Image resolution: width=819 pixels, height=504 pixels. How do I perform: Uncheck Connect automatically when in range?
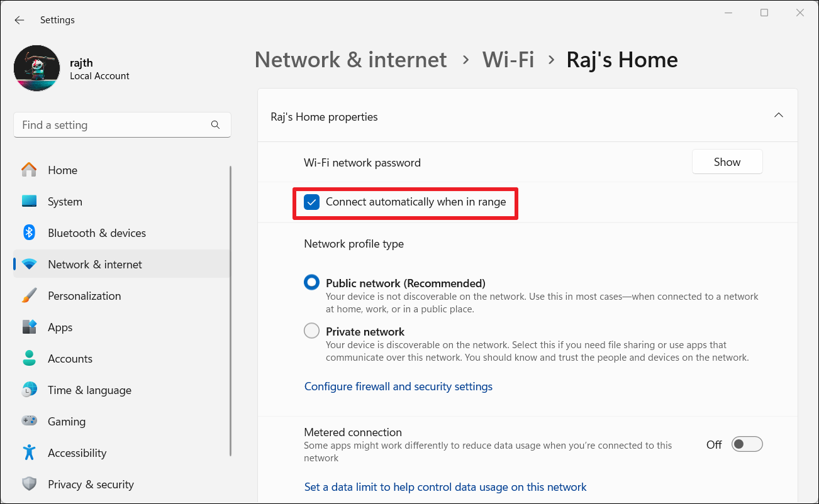(311, 202)
